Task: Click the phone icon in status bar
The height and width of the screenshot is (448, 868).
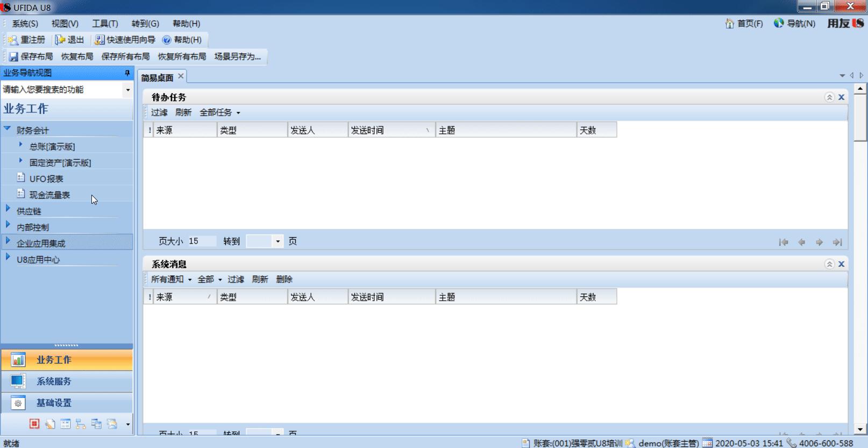Action: pyautogui.click(x=792, y=443)
